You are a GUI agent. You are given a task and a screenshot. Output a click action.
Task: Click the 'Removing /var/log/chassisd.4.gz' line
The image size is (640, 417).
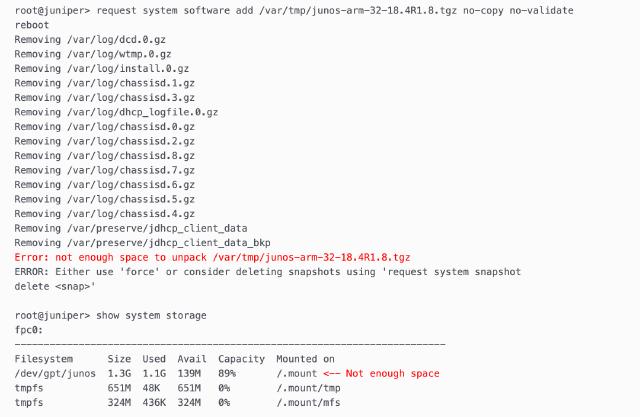104,214
